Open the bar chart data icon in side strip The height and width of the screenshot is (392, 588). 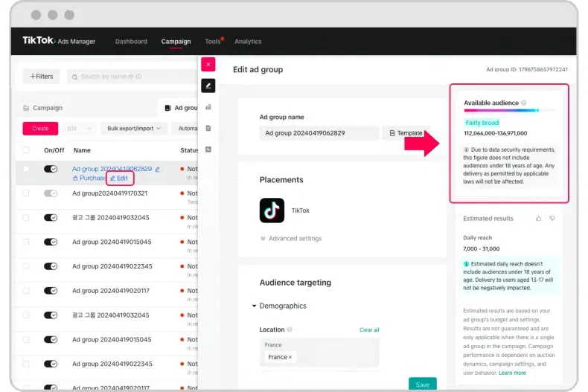(208, 107)
